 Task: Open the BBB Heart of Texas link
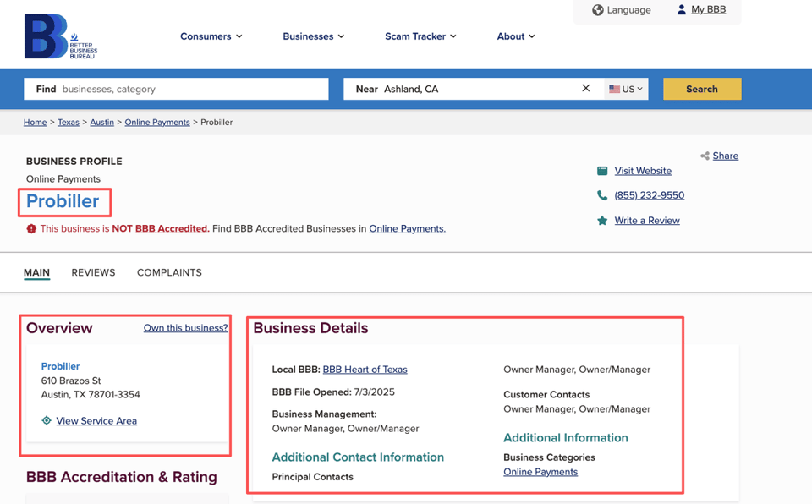click(x=365, y=370)
